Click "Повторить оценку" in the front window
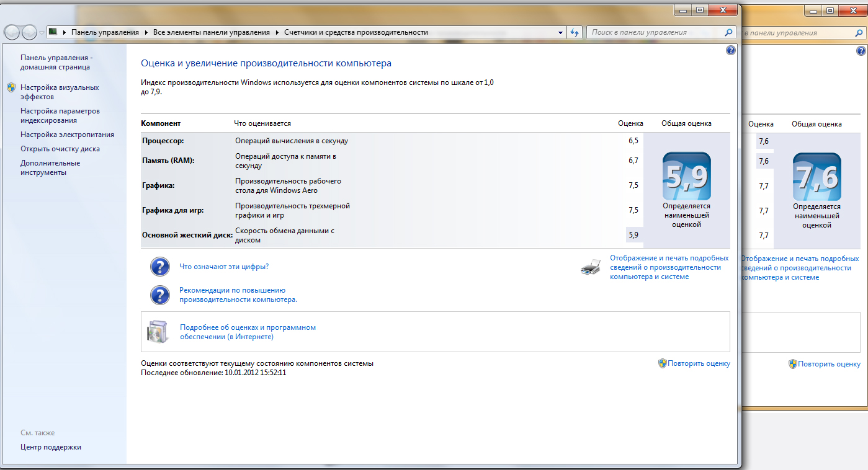868x470 pixels. (x=699, y=363)
